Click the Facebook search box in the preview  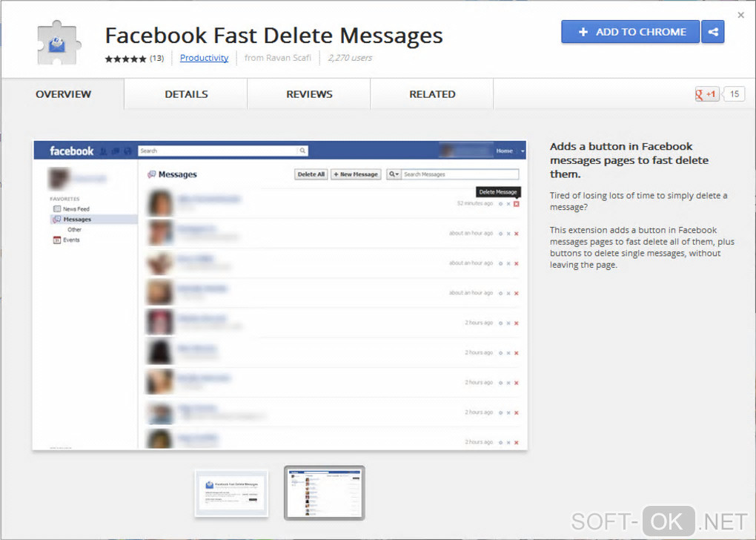[x=218, y=151]
